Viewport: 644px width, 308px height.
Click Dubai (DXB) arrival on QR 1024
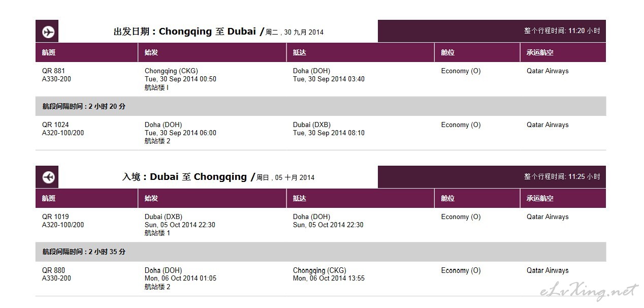(x=311, y=125)
